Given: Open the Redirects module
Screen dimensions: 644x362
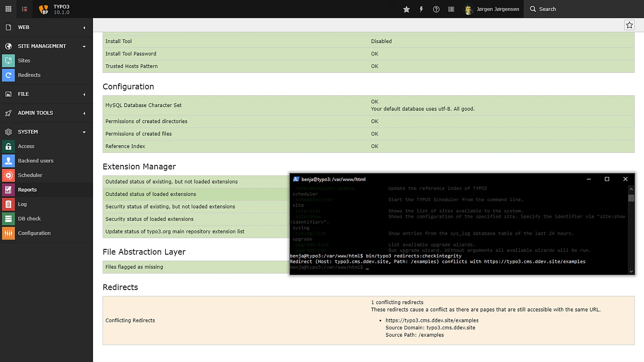Looking at the screenshot, I should (x=29, y=75).
